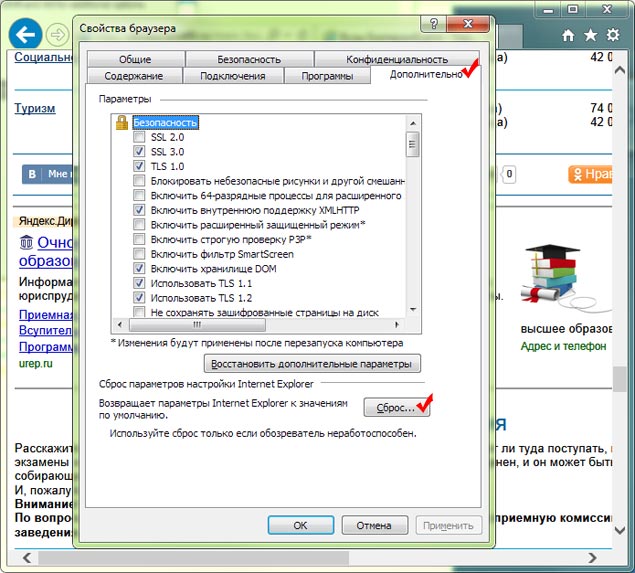Switch to the Конфиденциальность tab
Viewport: 635px width, 573px height.
(397, 60)
